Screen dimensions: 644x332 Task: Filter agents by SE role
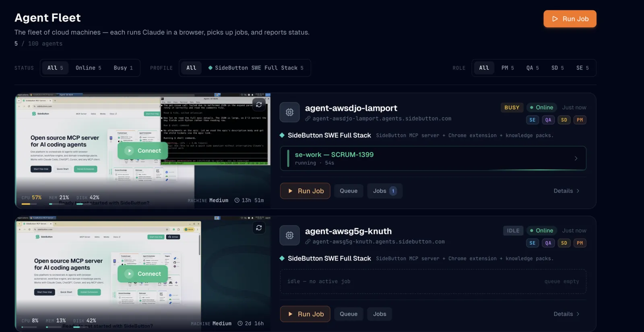[582, 68]
